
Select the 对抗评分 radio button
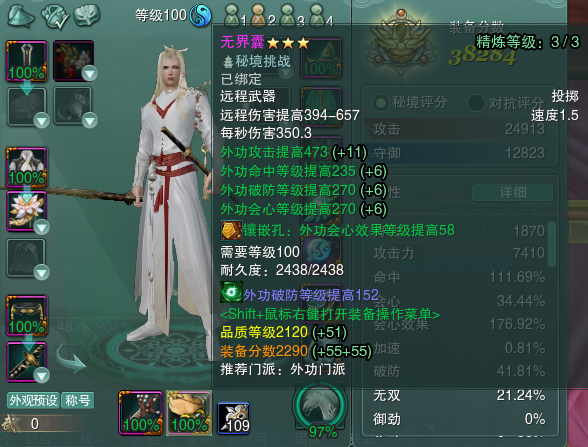click(x=476, y=102)
